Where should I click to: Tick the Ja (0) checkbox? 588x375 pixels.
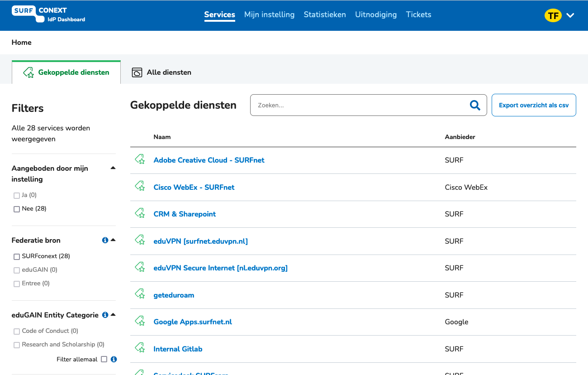(x=17, y=196)
